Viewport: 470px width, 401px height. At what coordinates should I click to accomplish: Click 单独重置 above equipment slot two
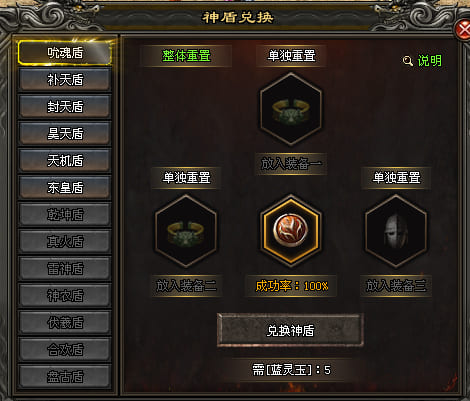(186, 178)
